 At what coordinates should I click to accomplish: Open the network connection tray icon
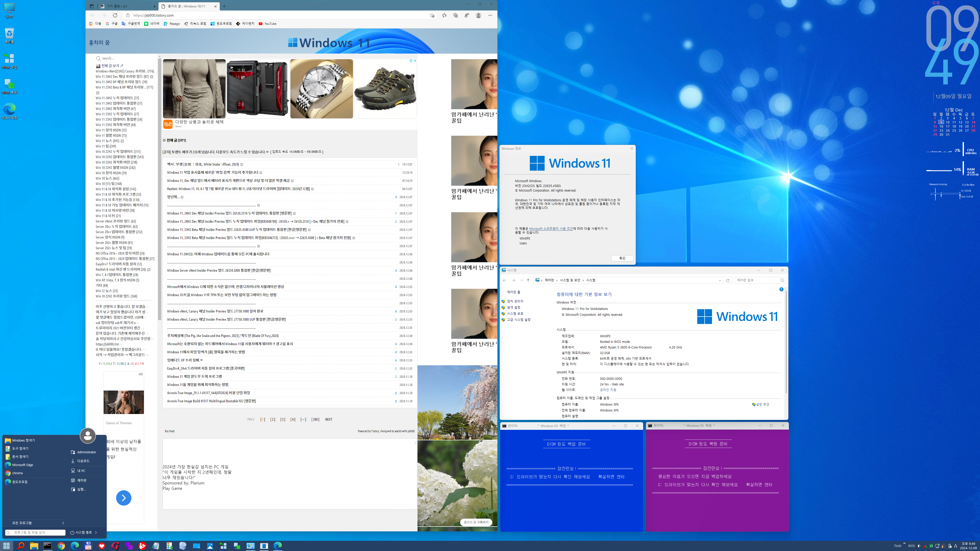tap(937, 546)
